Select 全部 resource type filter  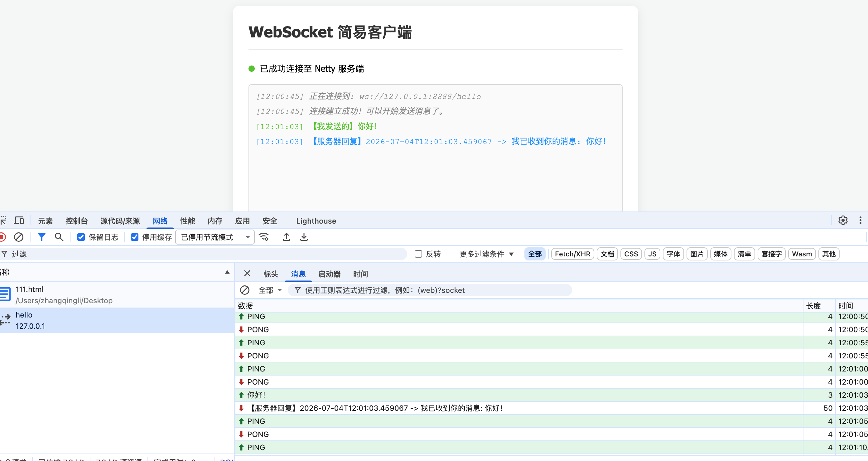(535, 254)
